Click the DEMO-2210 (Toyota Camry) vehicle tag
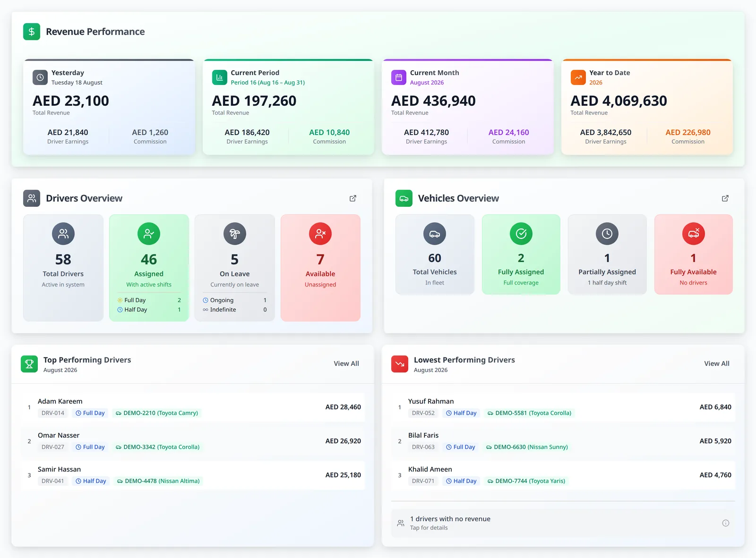 (157, 413)
